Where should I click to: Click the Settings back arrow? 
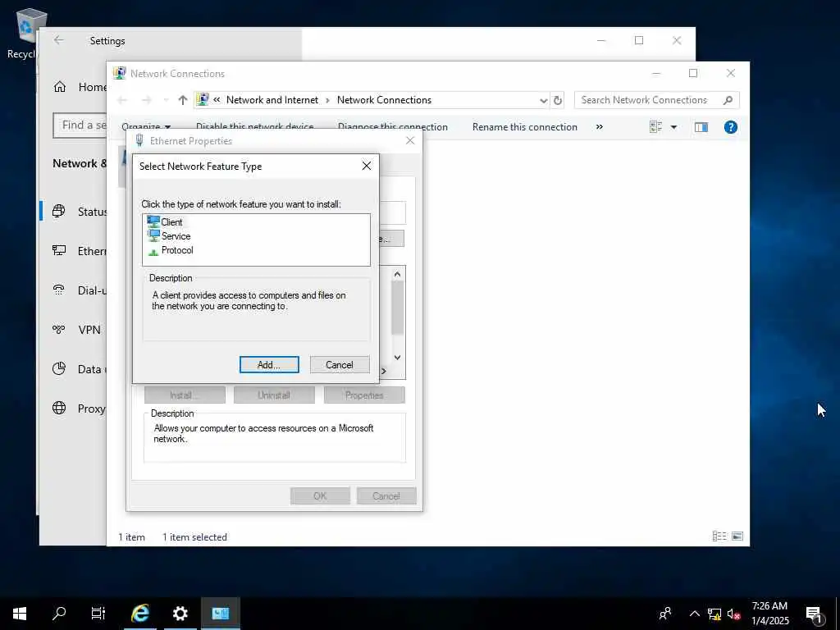58,40
